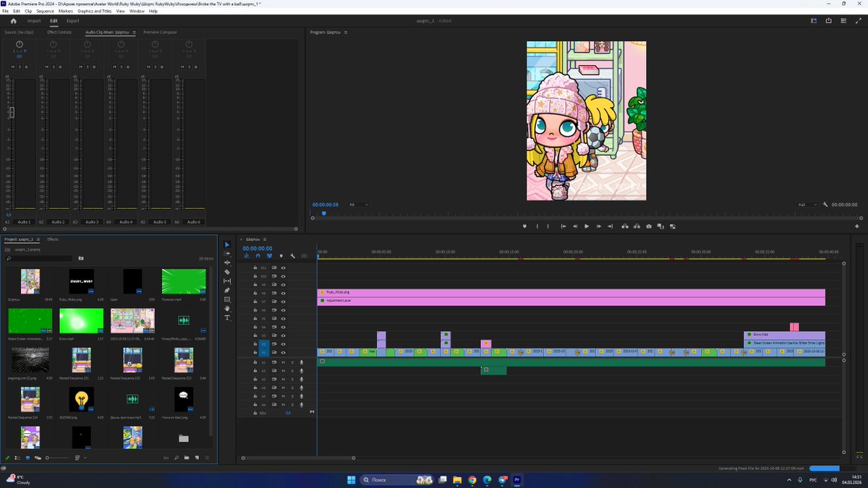
Task: Click the Edit workspace button
Action: (x=54, y=21)
